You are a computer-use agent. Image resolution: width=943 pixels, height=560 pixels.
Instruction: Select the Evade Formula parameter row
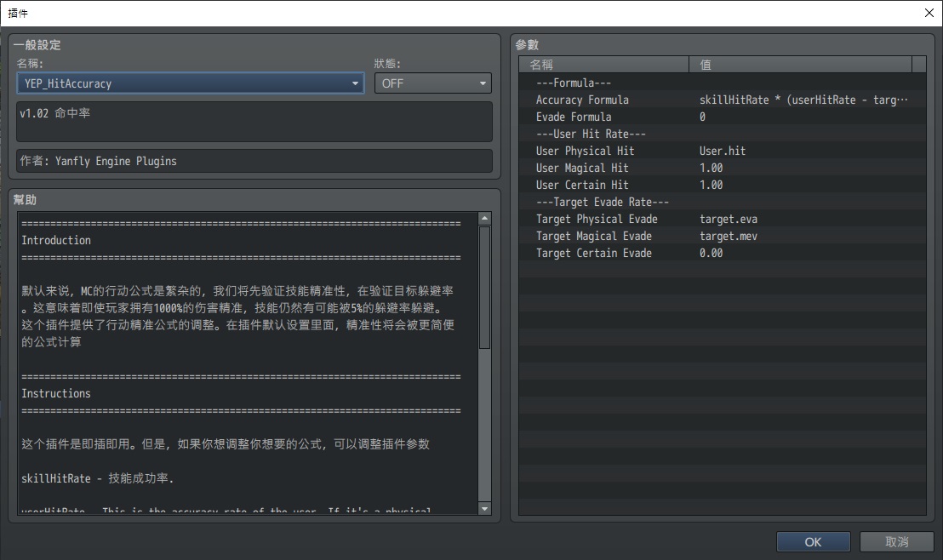[x=723, y=117]
